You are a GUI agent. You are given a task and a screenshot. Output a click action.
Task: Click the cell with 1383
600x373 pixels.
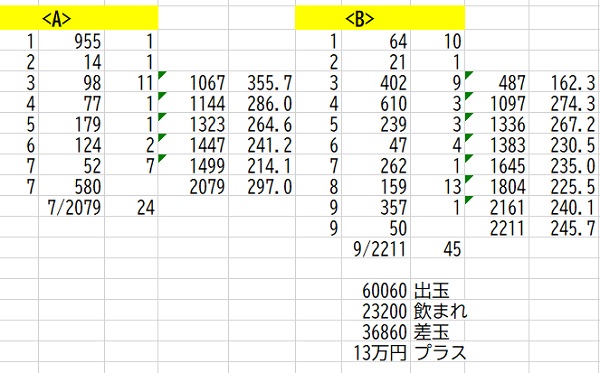point(497,145)
